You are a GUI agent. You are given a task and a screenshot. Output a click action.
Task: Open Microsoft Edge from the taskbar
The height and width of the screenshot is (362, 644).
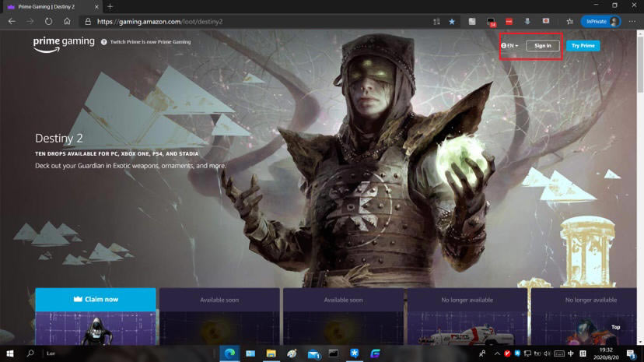229,353
